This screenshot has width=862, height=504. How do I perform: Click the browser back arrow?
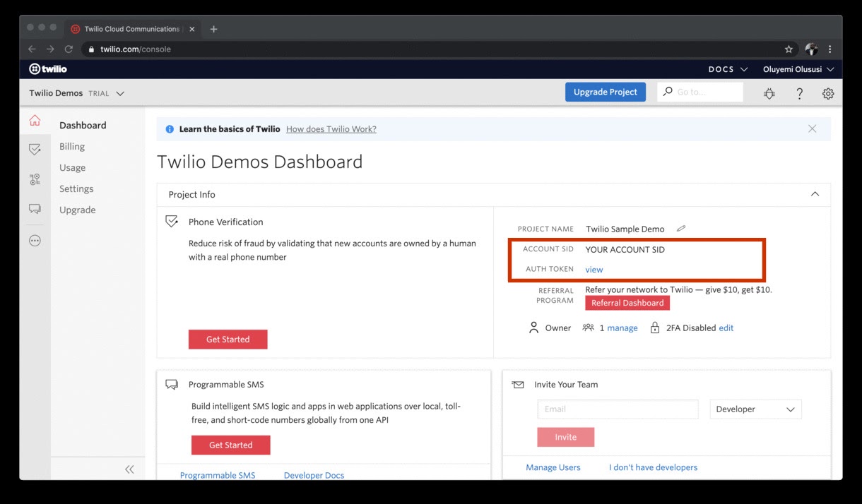pos(31,49)
